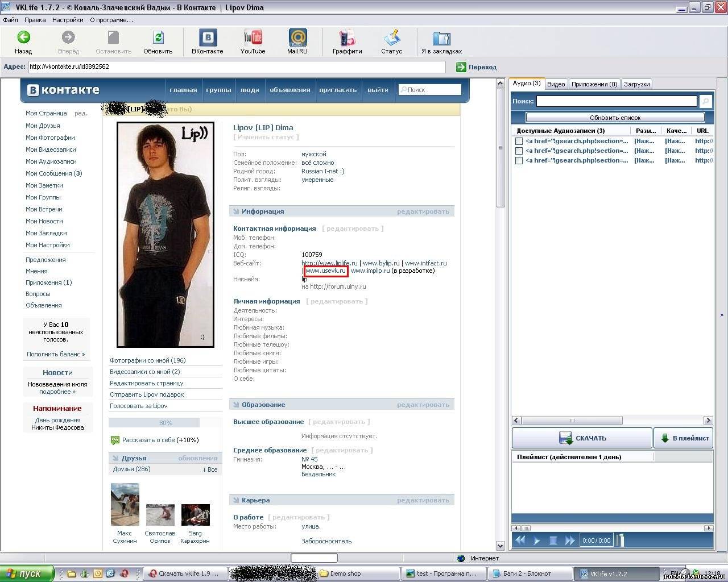
Task: Start playback with the player's play icon
Action: click(x=536, y=541)
